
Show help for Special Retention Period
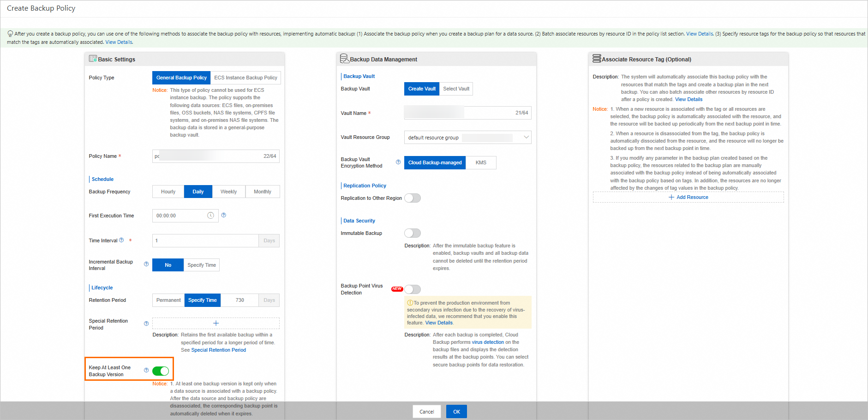146,324
